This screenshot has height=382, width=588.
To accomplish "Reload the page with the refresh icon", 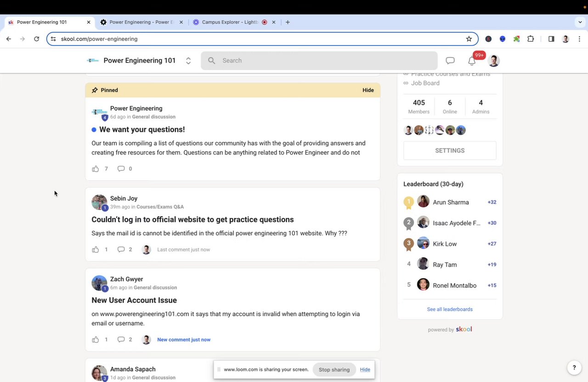I will click(37, 39).
